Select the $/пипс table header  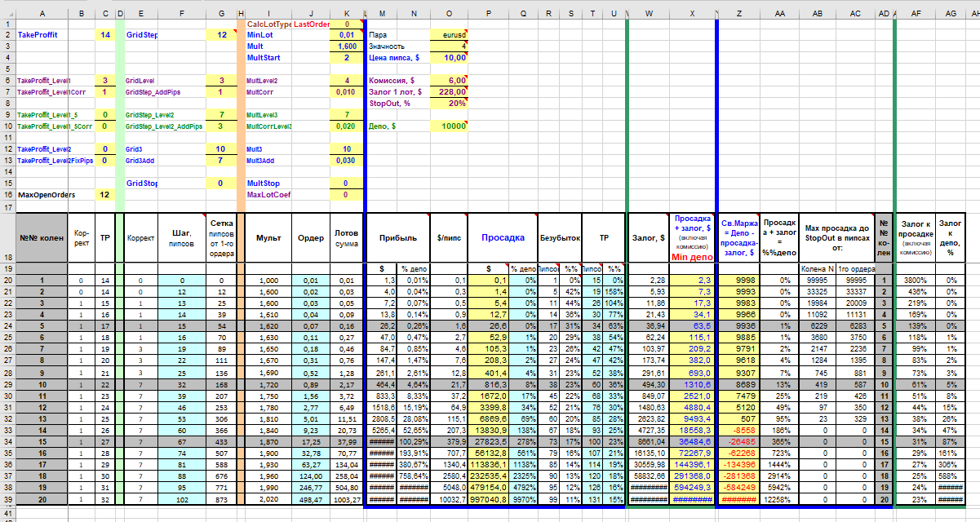tap(449, 237)
